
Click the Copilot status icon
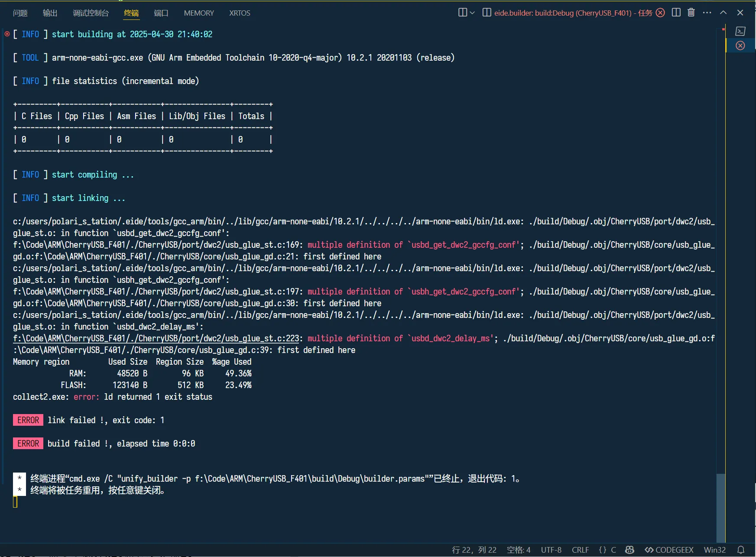(630, 550)
